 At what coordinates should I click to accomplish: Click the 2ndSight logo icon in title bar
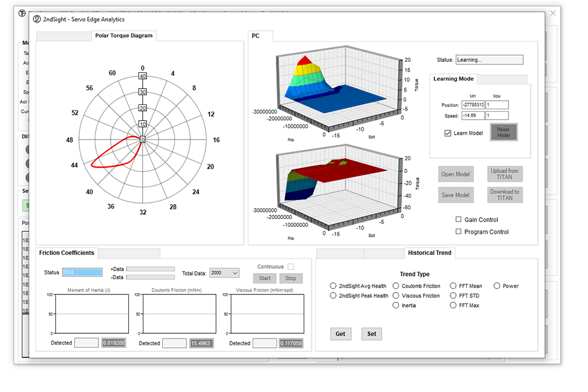38,19
